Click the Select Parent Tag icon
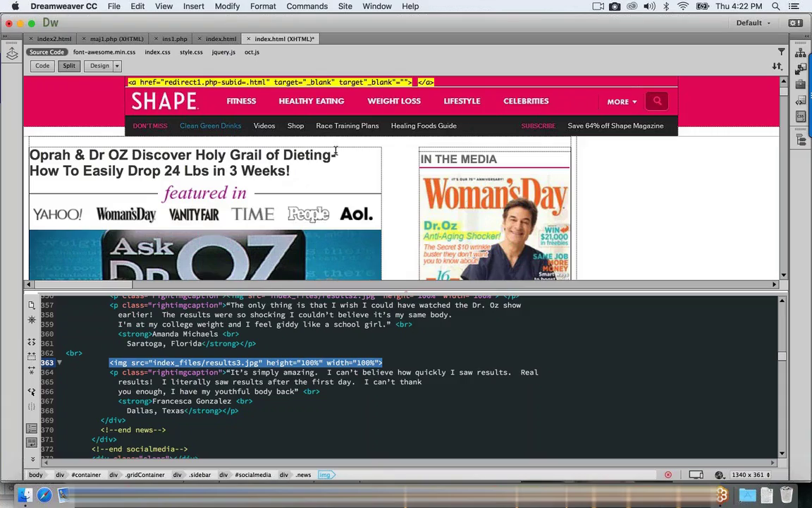 coord(32,392)
